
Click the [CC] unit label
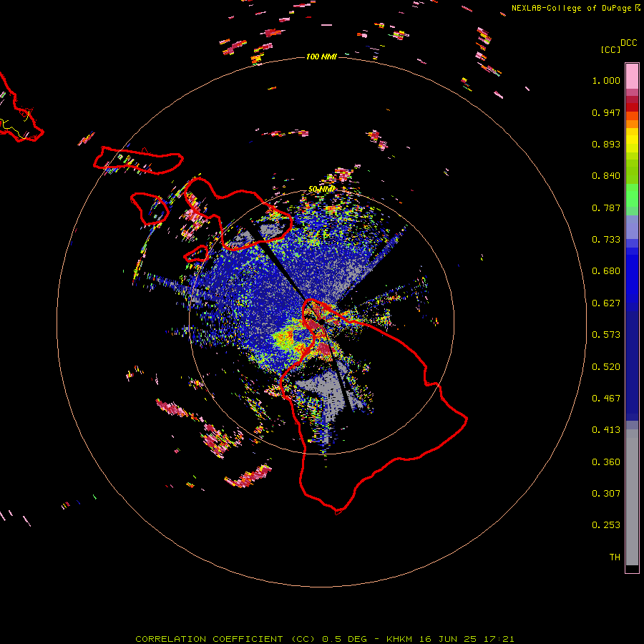pos(610,49)
